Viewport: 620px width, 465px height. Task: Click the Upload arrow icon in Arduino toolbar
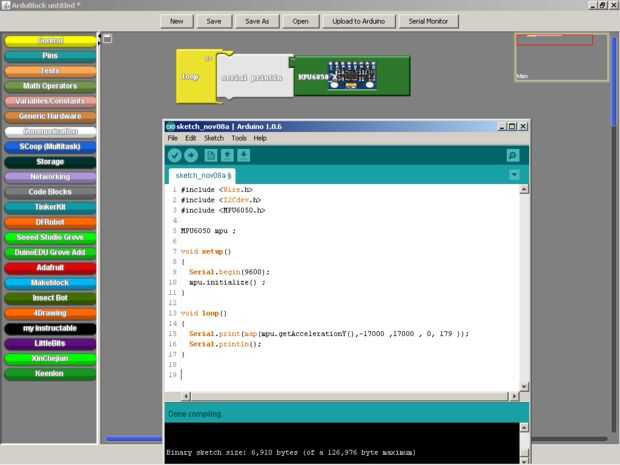coord(191,155)
